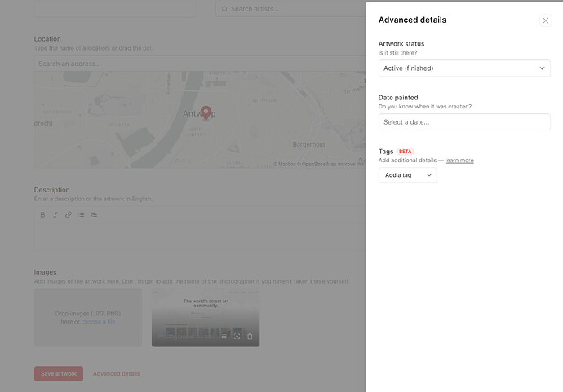Select bulleted list in description toolbar
Screen dimensions: 563x392
82,214
